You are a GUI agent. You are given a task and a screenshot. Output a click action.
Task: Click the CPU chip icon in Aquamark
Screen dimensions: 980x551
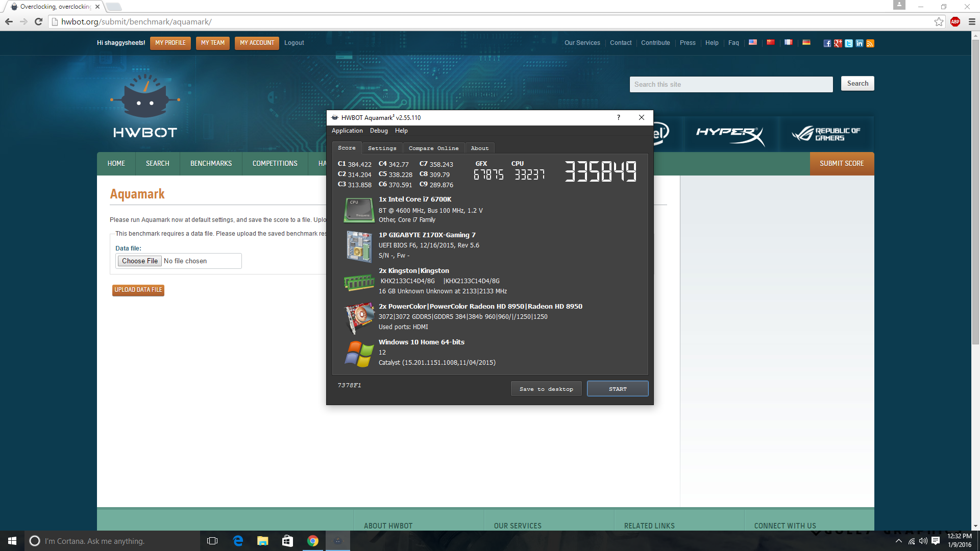(x=359, y=210)
